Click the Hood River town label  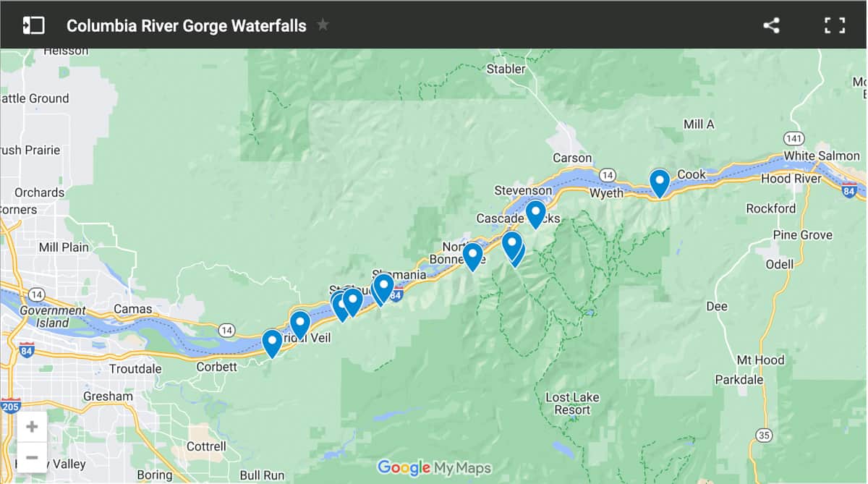click(791, 179)
